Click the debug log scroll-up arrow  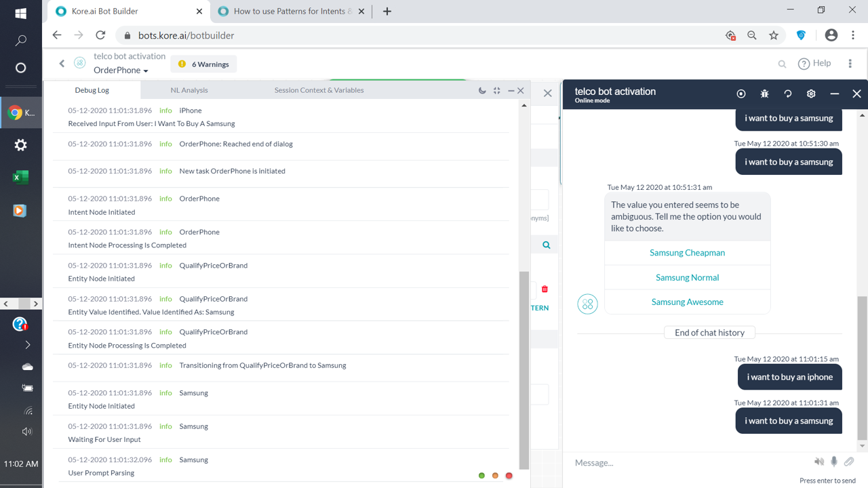pos(524,105)
